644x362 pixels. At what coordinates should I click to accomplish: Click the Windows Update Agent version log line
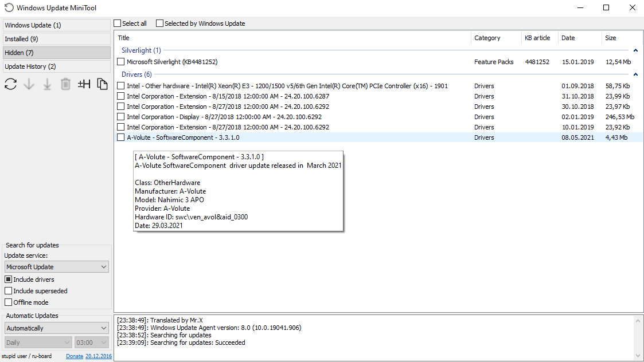[209, 328]
